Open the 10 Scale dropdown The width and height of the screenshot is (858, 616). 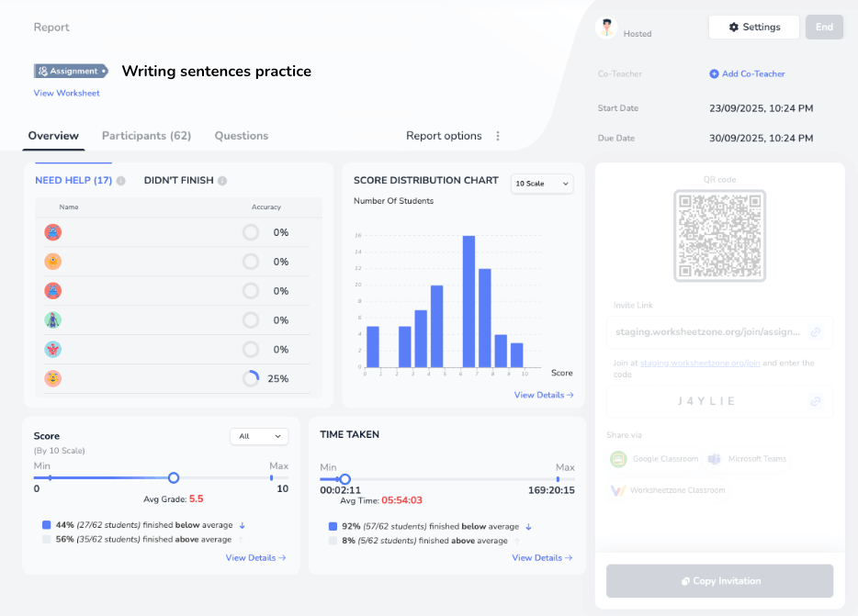(x=542, y=184)
